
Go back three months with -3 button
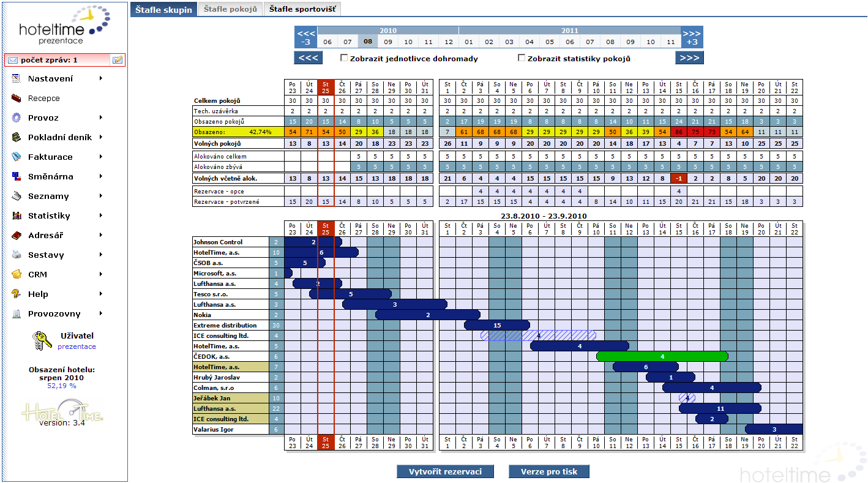coord(305,37)
